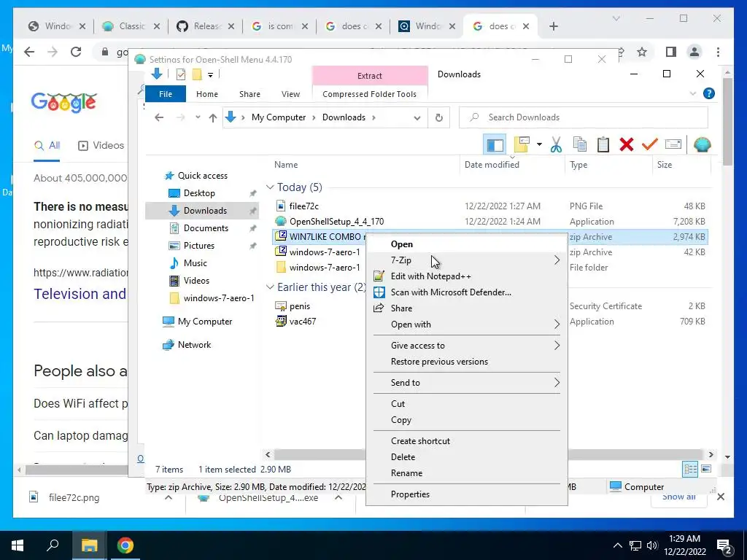Click Videos search filter in Google
The width and height of the screenshot is (747, 560).
tap(101, 145)
